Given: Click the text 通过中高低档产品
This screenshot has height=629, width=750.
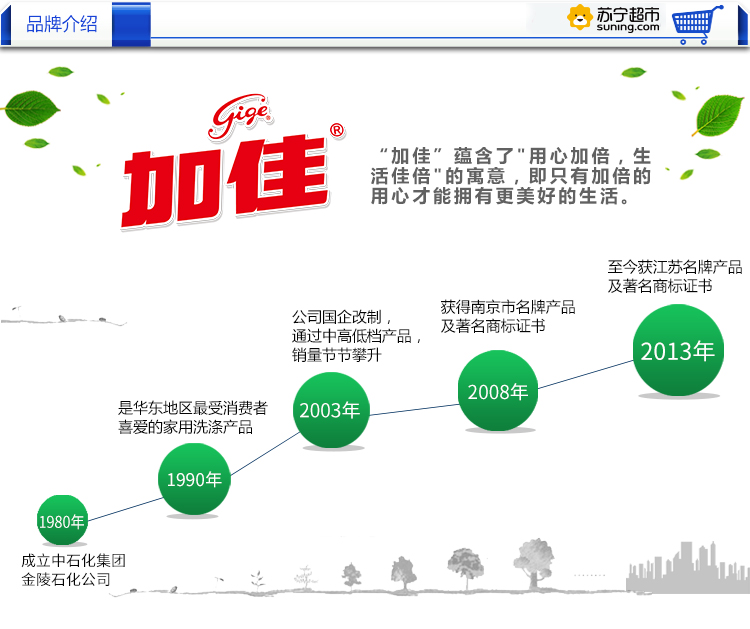Looking at the screenshot, I should click(352, 336).
